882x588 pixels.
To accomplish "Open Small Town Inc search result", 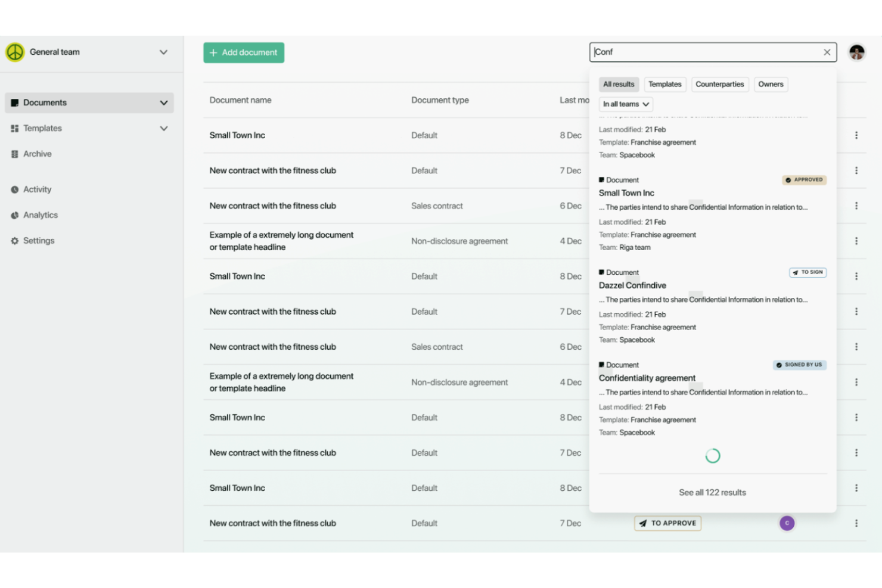I will point(626,193).
